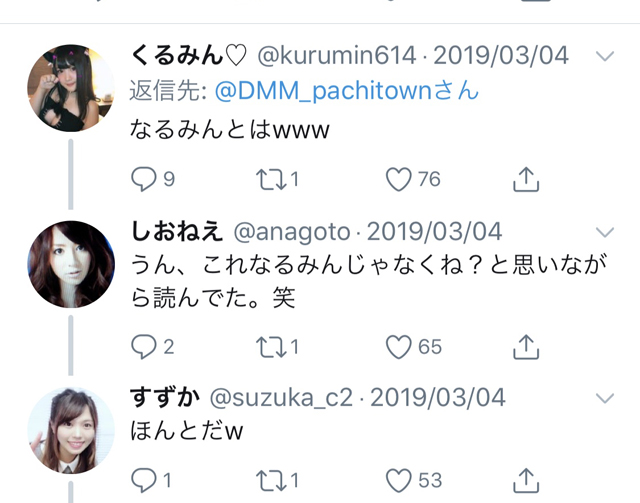Viewport: 640px width, 503px height.
Task: Like しおねえ's tweet with 65 likes
Action: coord(398,347)
